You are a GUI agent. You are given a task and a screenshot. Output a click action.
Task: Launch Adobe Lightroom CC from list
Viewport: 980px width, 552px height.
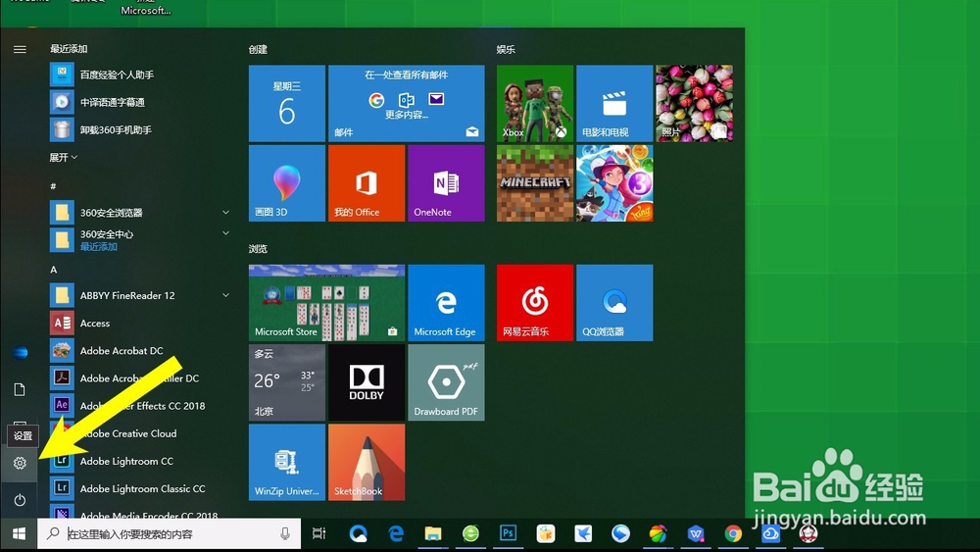pyautogui.click(x=140, y=462)
